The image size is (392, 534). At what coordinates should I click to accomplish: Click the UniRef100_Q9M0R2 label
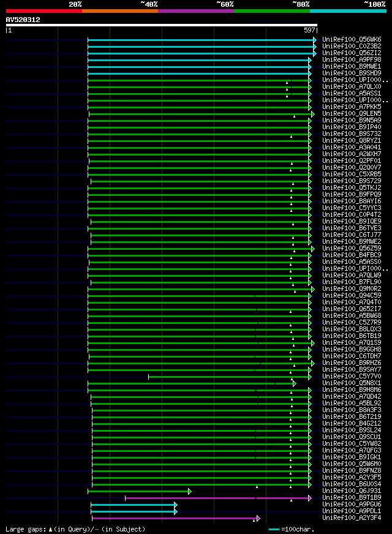pyautogui.click(x=352, y=289)
